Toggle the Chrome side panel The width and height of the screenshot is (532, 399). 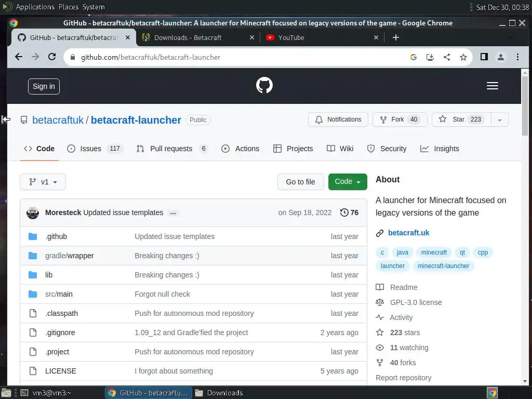click(x=484, y=57)
